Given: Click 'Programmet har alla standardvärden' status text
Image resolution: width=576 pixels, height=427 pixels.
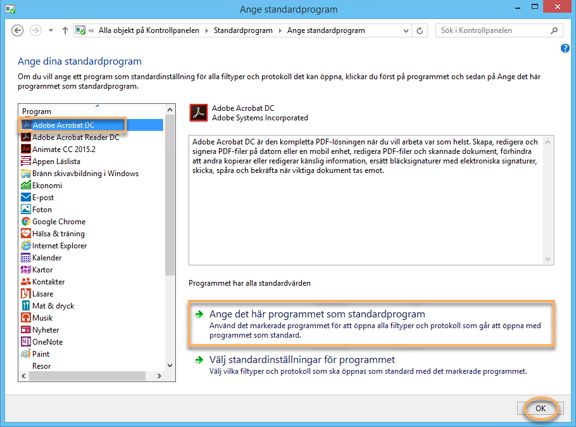Looking at the screenshot, I should 249,283.
